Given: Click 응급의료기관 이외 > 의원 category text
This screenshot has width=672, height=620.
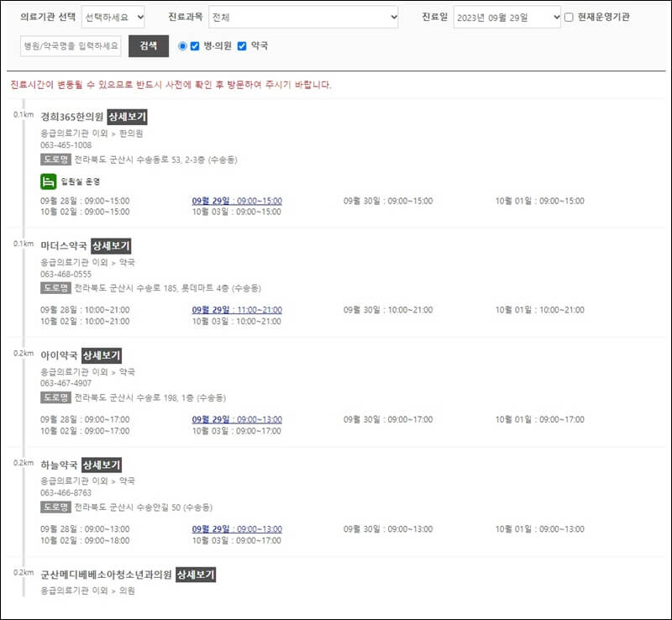Looking at the screenshot, I should [88, 591].
